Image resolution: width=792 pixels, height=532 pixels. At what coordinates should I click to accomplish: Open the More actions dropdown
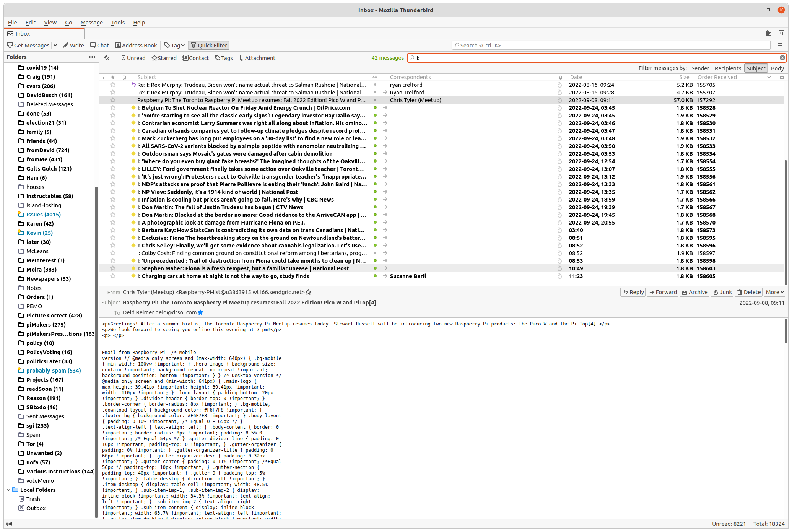[775, 292]
